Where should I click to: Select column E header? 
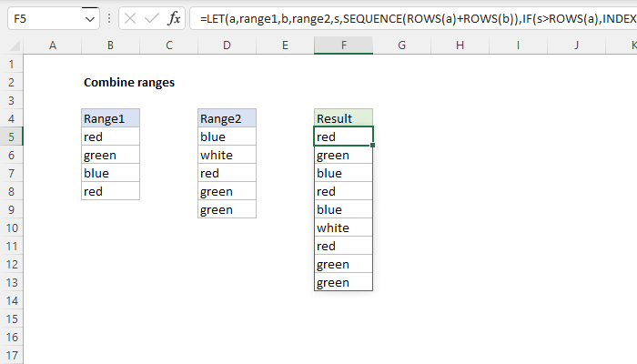(x=285, y=45)
